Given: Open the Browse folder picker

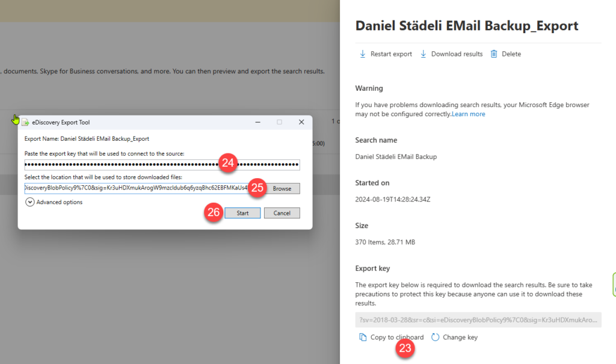Looking at the screenshot, I should point(282,188).
